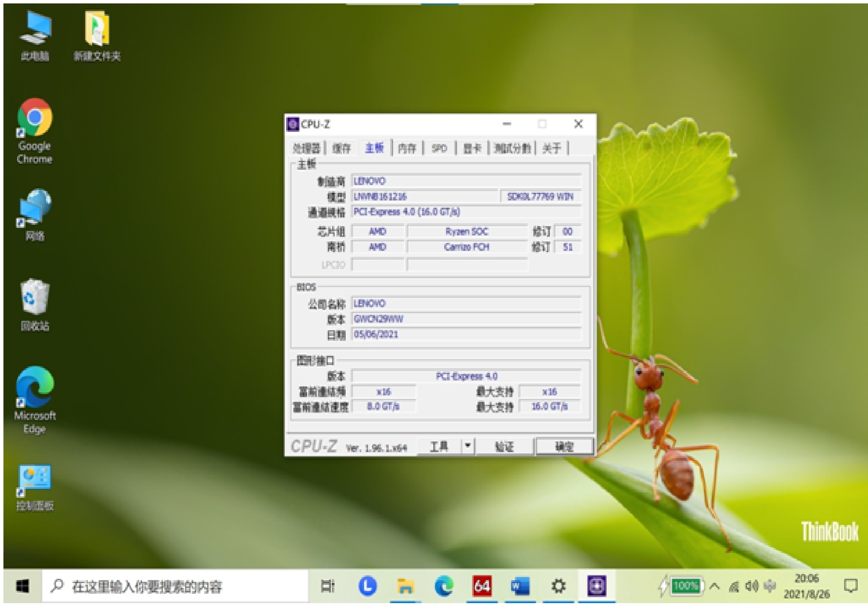Select SDK0L77769 WIN field
This screenshot has height=604, width=868.
tap(541, 196)
